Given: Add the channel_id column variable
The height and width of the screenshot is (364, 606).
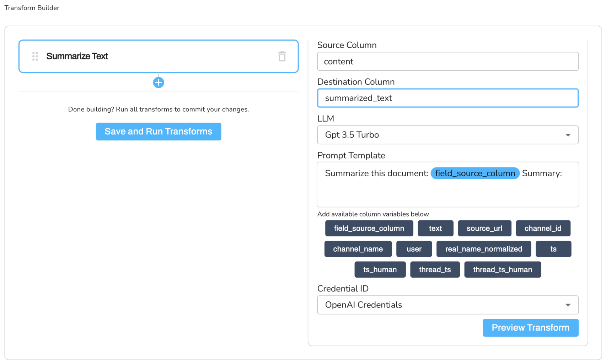Looking at the screenshot, I should point(543,228).
